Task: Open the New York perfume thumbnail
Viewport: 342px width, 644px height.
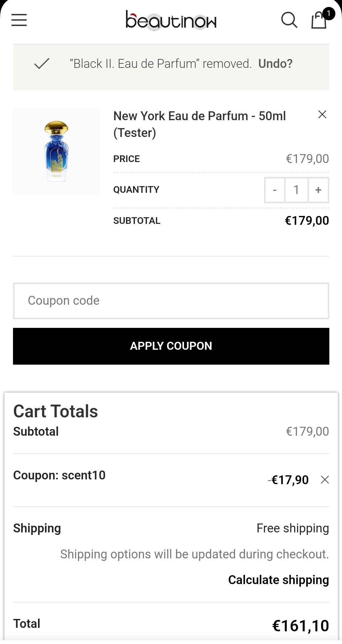Action: [x=56, y=151]
